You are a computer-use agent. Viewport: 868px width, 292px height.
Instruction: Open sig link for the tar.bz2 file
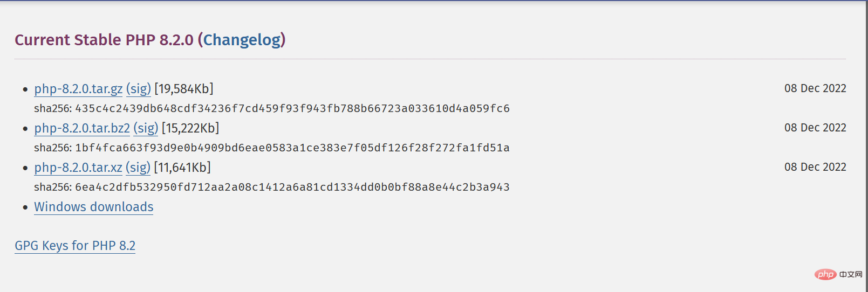click(x=146, y=128)
